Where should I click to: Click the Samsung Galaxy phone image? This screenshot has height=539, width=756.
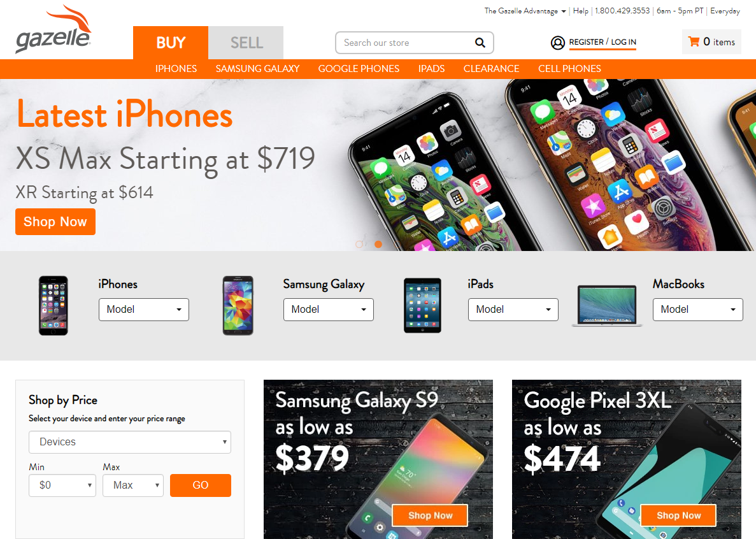[x=238, y=306]
